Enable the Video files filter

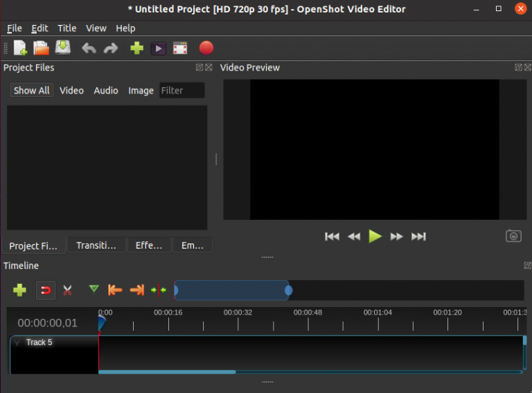(71, 90)
